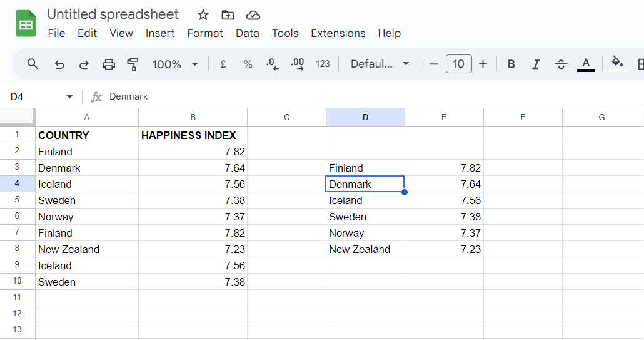Print the spreadsheet
Image resolution: width=644 pixels, height=340 pixels.
[x=109, y=64]
